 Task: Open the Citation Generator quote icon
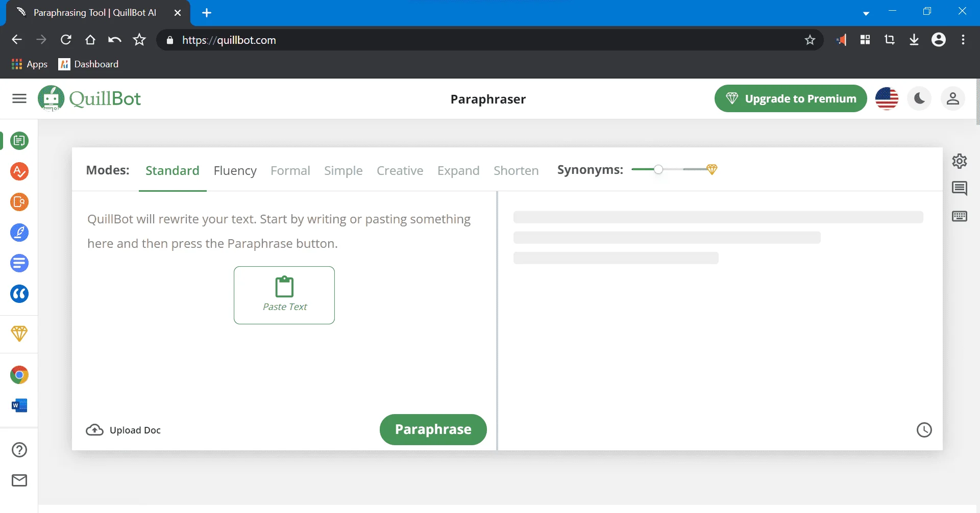[19, 294]
